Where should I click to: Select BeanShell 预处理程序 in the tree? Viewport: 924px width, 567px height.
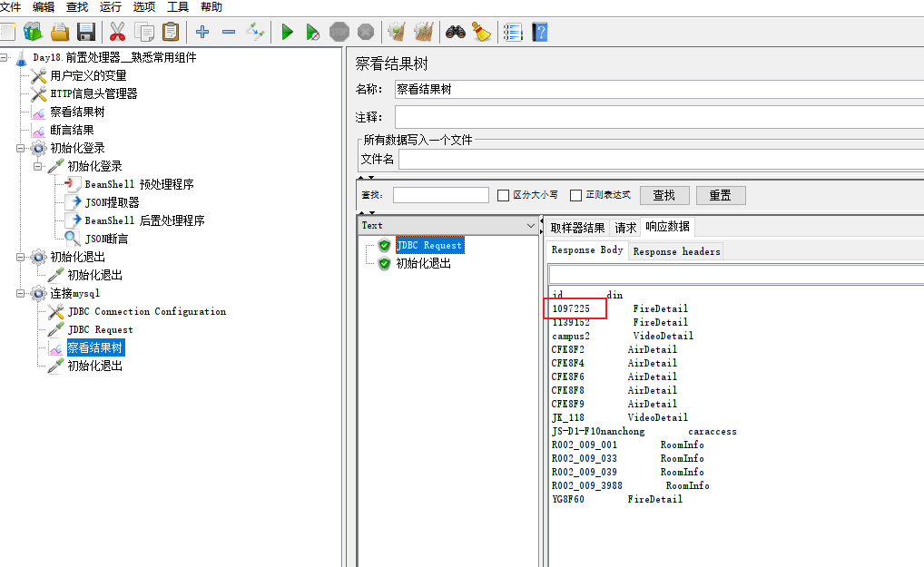click(x=139, y=185)
